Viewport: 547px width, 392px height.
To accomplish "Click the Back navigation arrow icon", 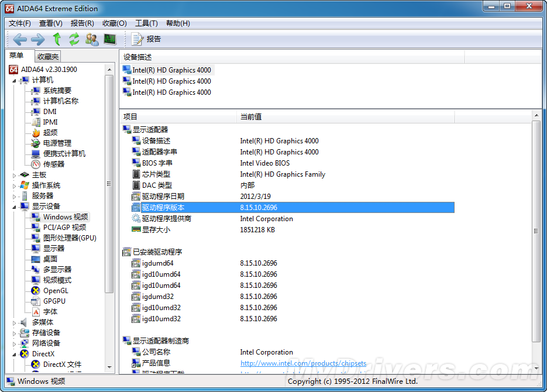I will 20,39.
